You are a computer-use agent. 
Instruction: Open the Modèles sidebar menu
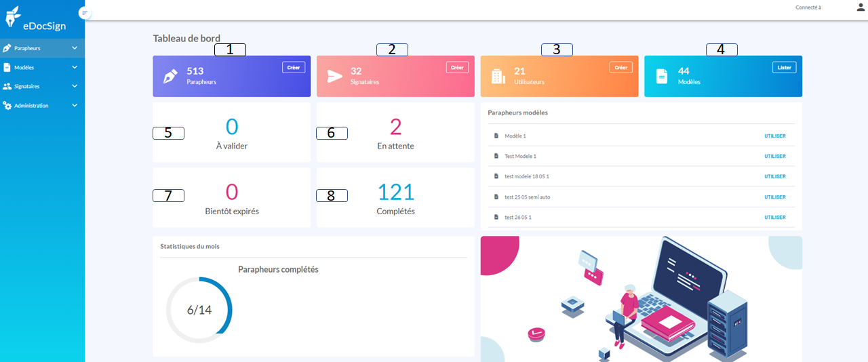[x=42, y=67]
